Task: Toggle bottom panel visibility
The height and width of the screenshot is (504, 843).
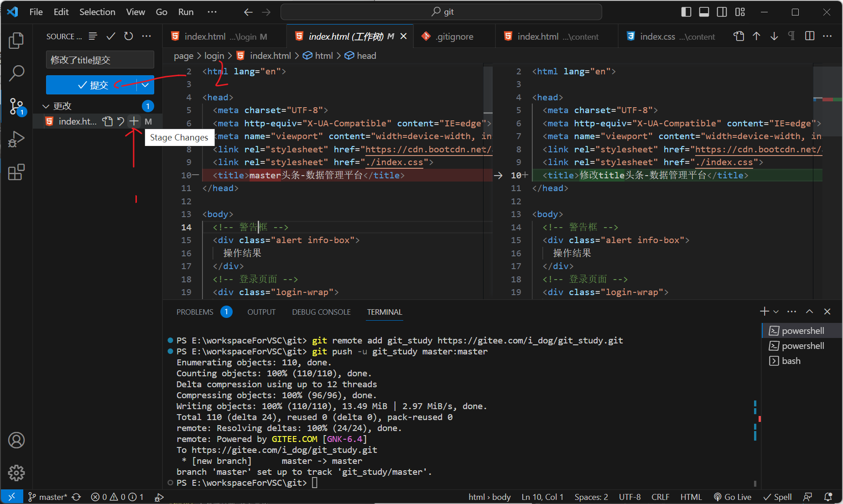Action: [704, 12]
